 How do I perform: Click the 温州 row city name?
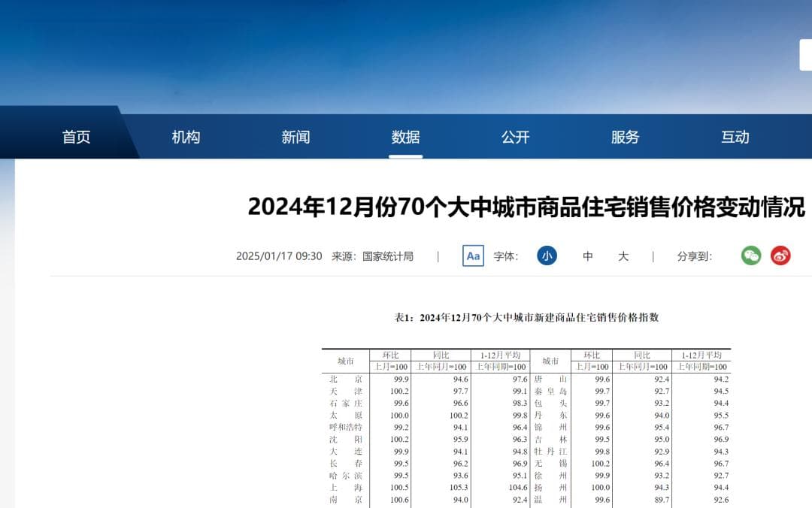pos(550,500)
